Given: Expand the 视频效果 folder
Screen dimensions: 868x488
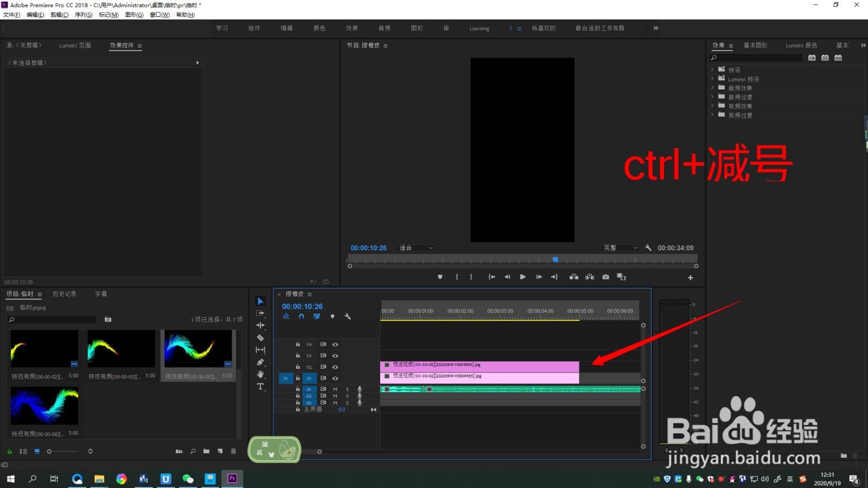Looking at the screenshot, I should coord(712,106).
